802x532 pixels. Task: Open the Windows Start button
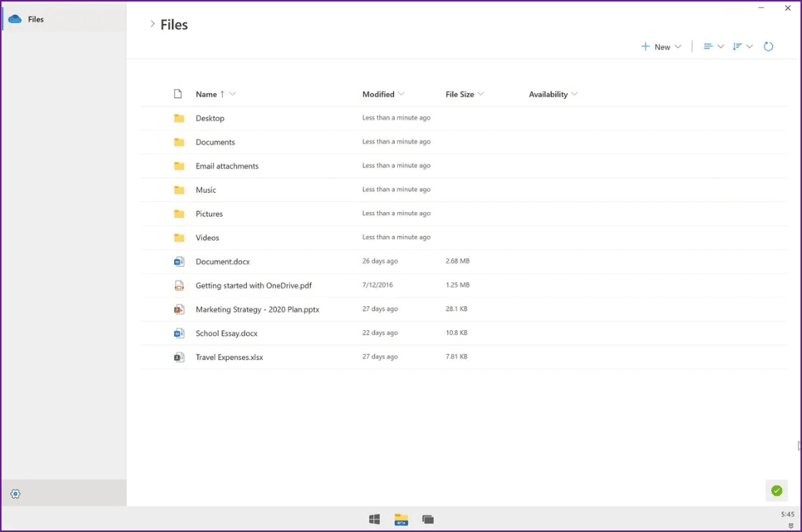coord(375,519)
